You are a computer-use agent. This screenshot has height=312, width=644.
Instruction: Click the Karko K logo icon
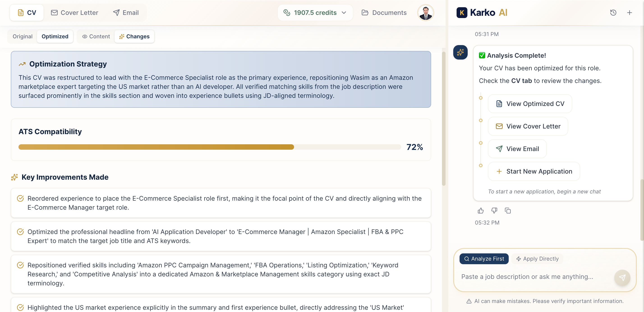click(462, 12)
